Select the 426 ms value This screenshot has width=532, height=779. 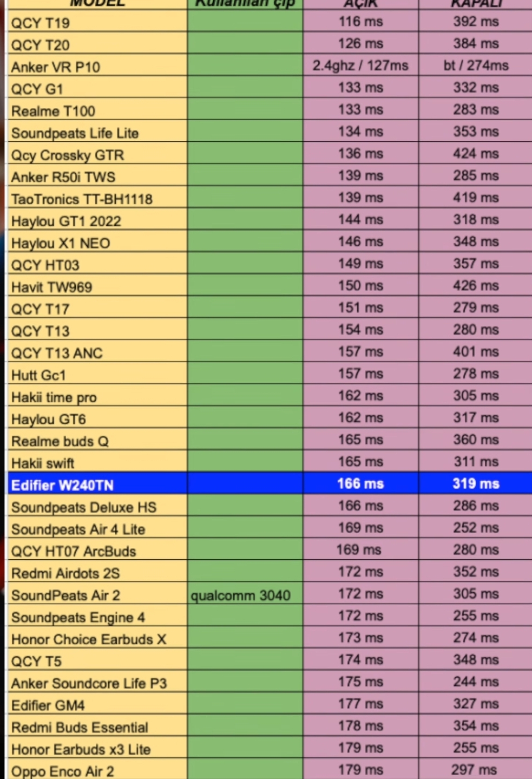pyautogui.click(x=476, y=285)
